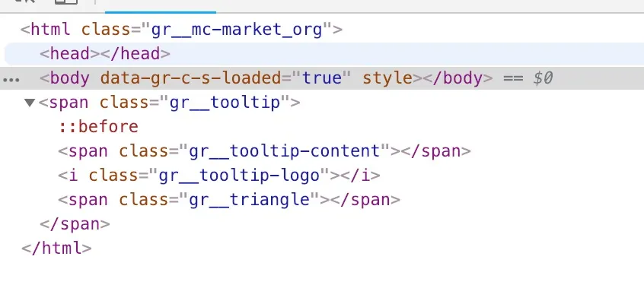Click the active tab with blue underline

(160, 5)
